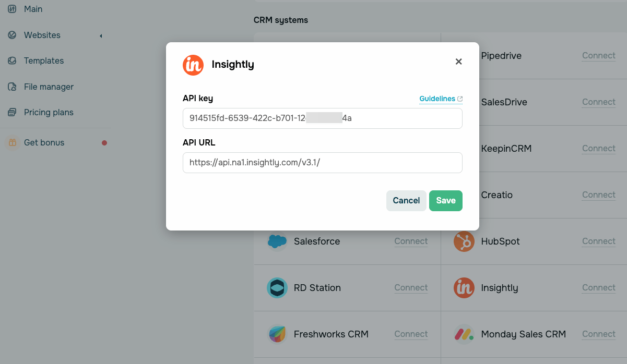Click the API key field label
Viewport: 627px width, 364px height.
point(198,98)
